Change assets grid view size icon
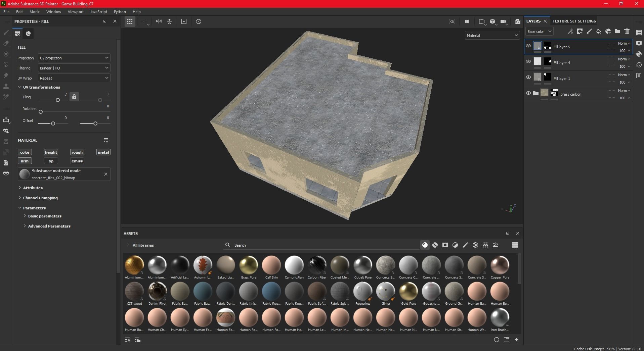644x351 pixels. 515,245
